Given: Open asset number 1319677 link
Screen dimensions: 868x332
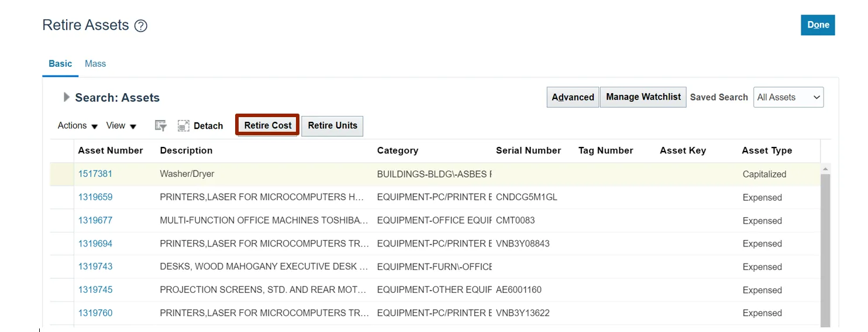Looking at the screenshot, I should (95, 221).
